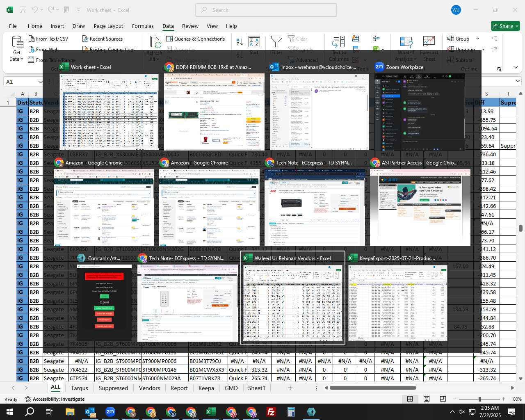Add a new sheet with plus button
This screenshot has height=420, width=525.
point(290,388)
